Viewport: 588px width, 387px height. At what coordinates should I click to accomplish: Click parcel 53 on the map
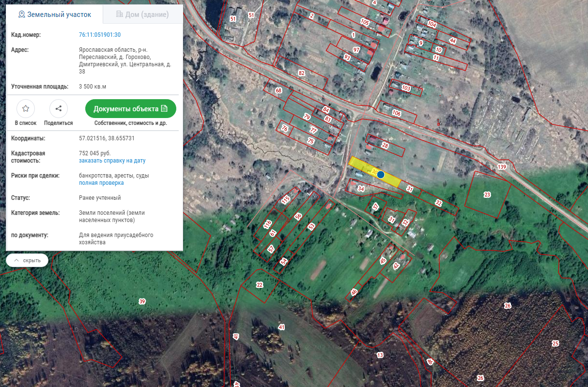(311, 226)
